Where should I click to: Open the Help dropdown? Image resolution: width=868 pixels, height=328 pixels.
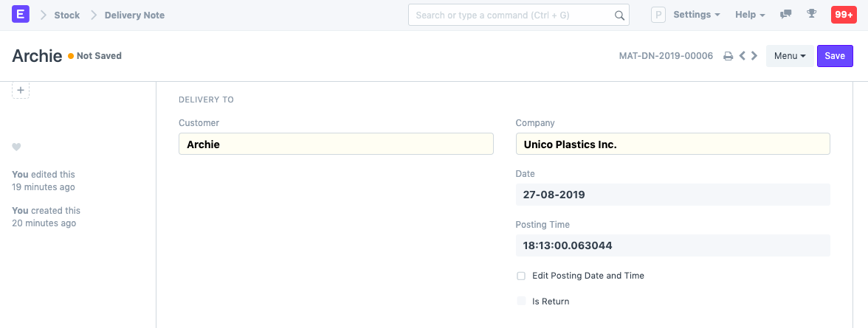[749, 15]
